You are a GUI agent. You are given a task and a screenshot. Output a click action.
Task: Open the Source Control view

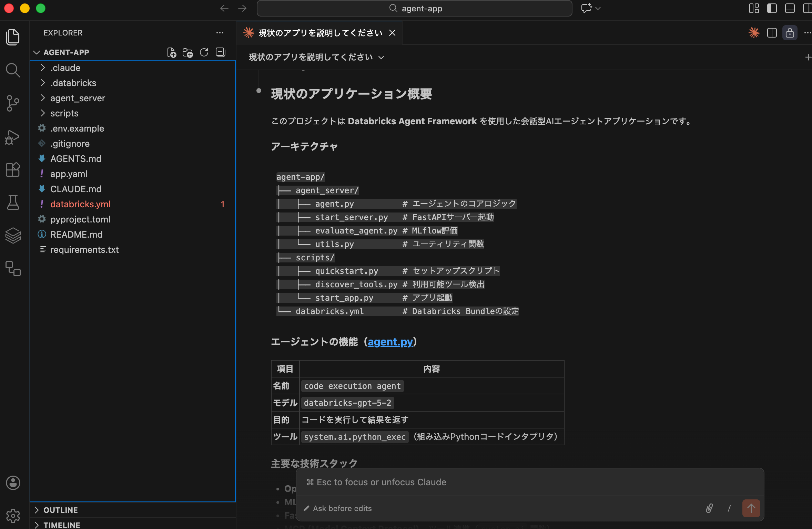click(x=13, y=103)
